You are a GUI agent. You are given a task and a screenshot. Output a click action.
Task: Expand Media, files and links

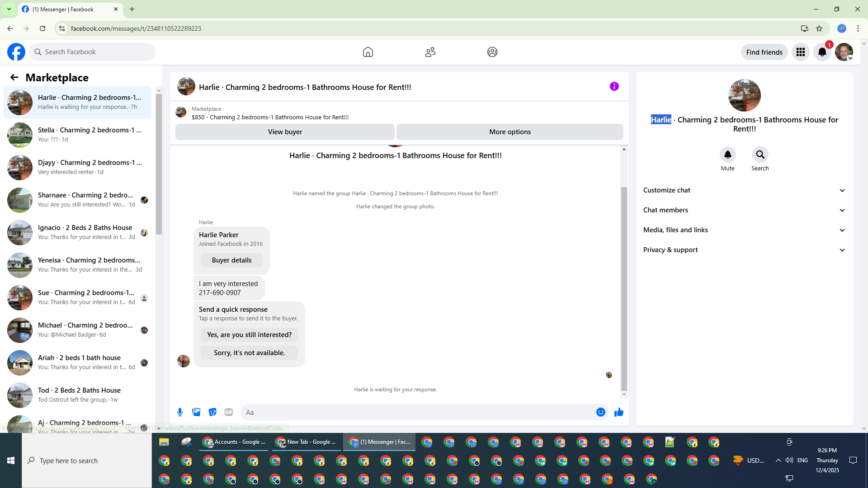(x=744, y=230)
